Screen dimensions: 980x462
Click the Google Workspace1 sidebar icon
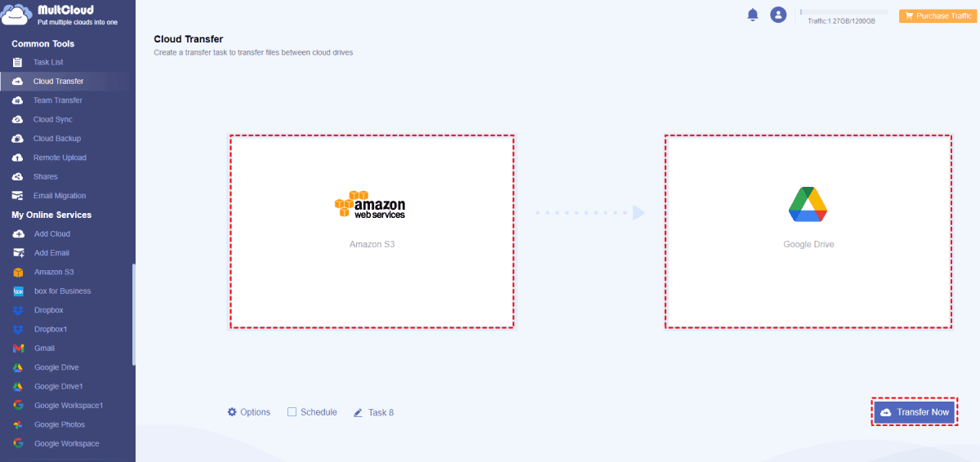18,406
